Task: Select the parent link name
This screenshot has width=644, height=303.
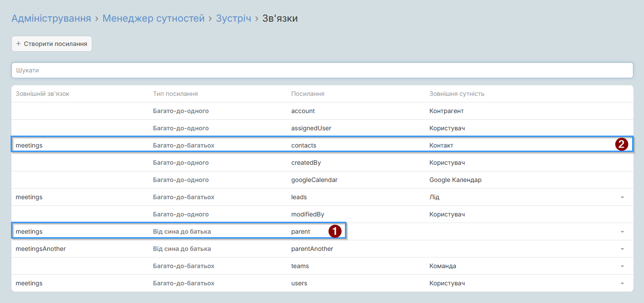Action: tap(300, 231)
